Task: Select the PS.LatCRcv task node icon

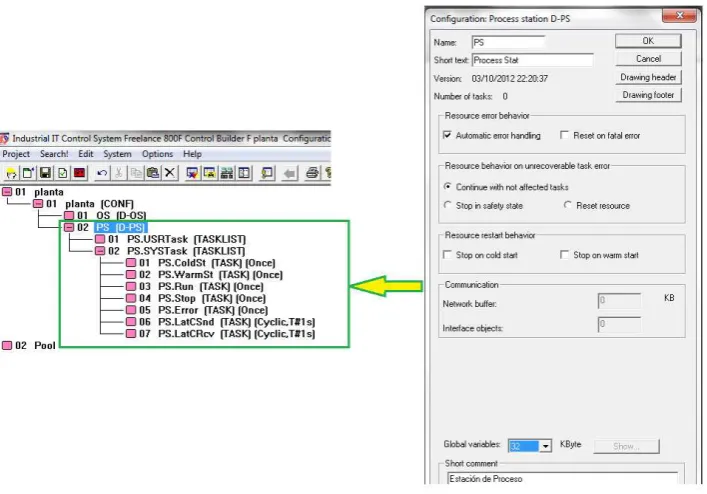Action: 131,334
